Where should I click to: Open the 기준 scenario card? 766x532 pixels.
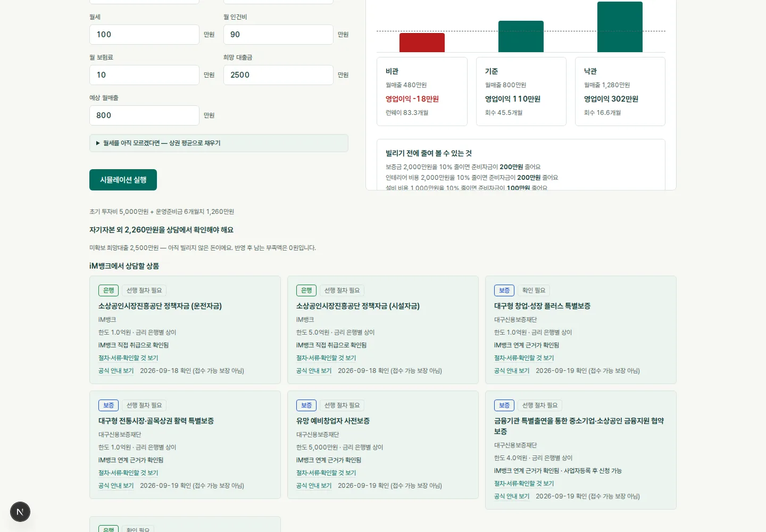[x=521, y=92]
